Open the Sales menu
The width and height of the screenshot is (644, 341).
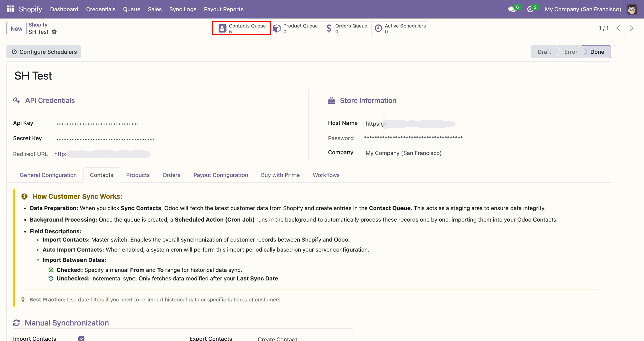[x=155, y=9]
